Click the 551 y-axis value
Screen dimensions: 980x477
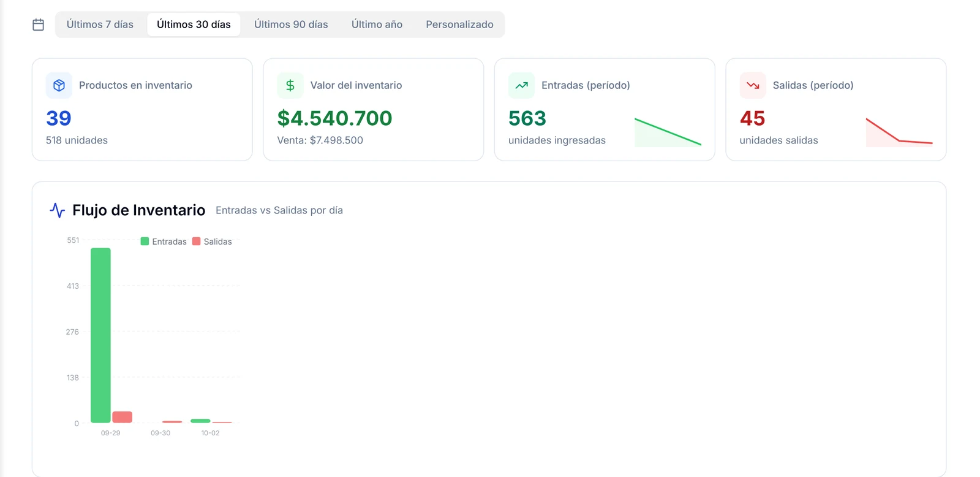click(x=73, y=240)
